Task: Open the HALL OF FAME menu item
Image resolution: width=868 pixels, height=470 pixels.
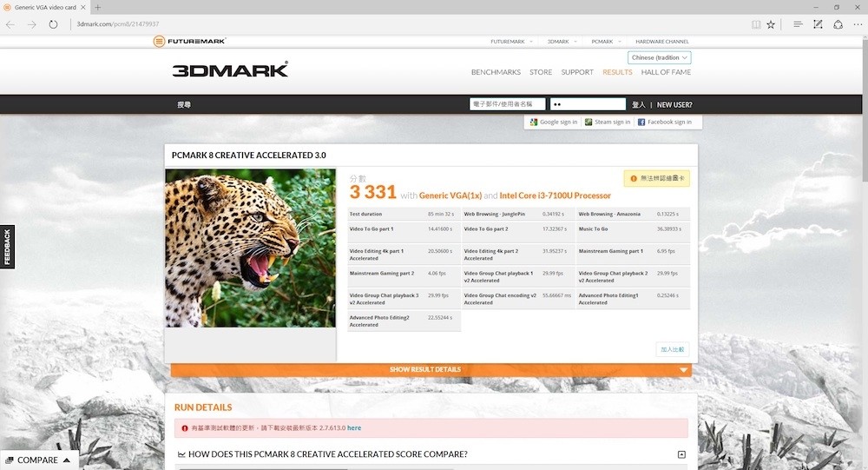Action: pos(666,72)
